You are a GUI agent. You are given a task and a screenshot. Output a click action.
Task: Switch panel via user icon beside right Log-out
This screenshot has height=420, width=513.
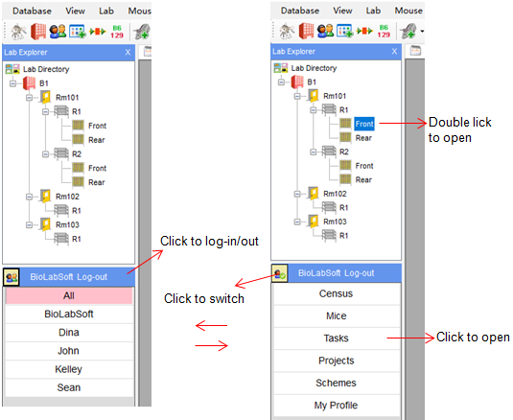coord(280,273)
